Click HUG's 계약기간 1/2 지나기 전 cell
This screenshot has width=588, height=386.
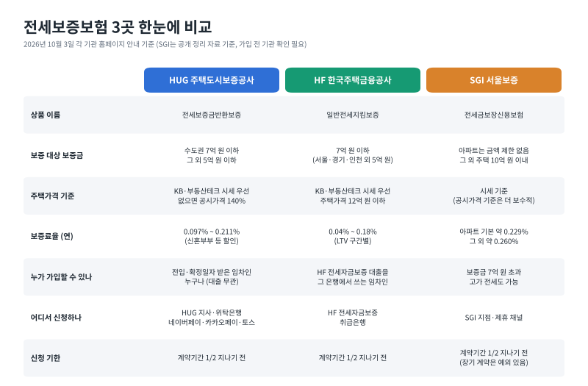[x=212, y=358]
